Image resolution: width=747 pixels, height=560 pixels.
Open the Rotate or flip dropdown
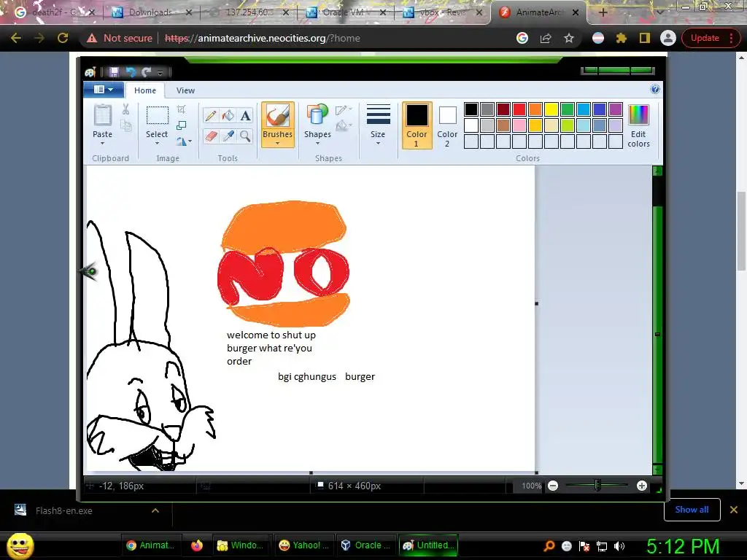point(184,141)
